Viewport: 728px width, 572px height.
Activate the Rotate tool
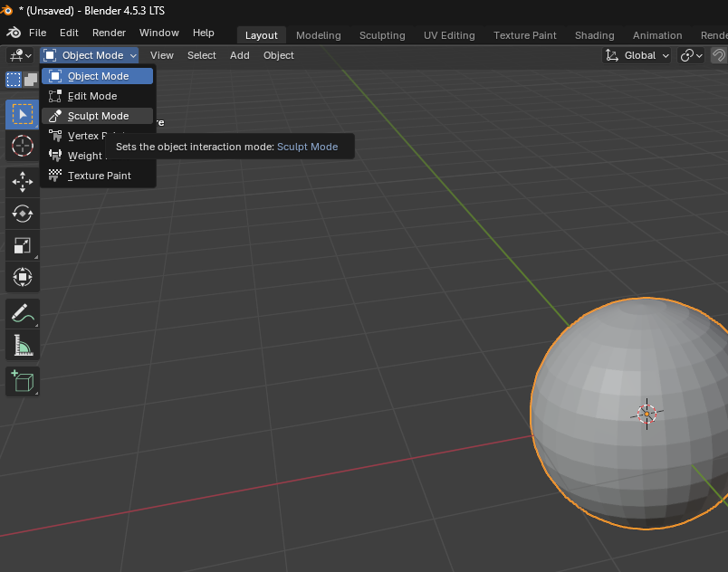22,214
